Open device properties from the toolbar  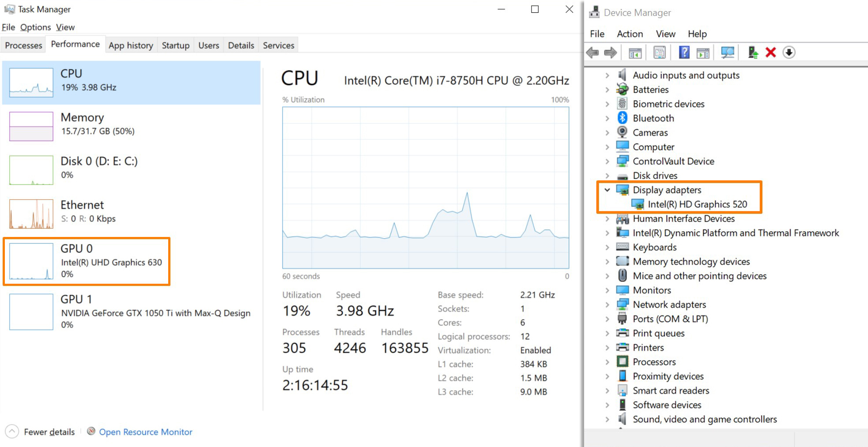click(659, 52)
